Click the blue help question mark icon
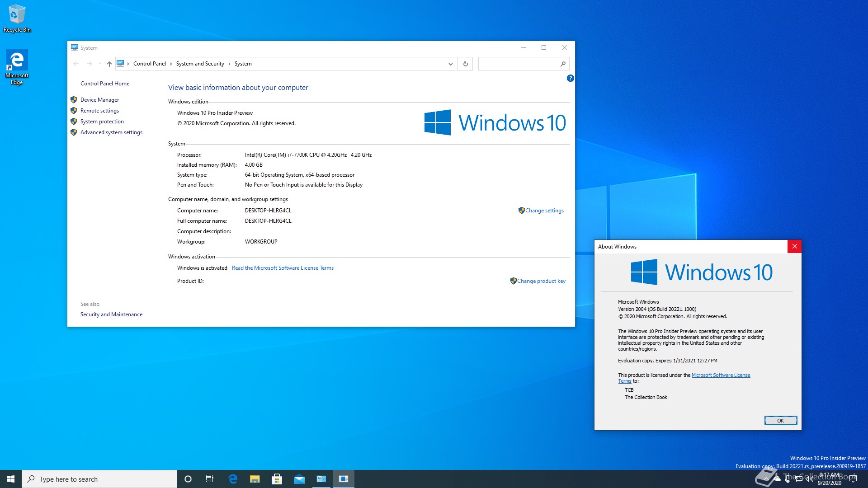868x488 pixels. click(570, 78)
